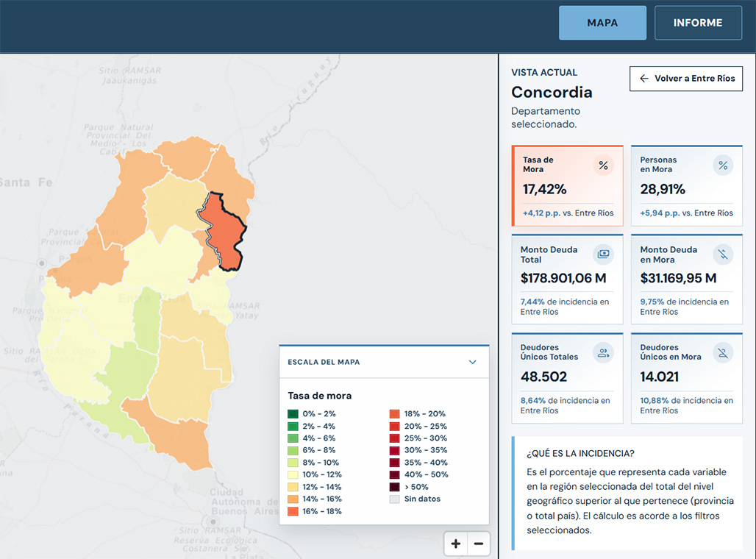Viewport: 756px width, 559px height.
Task: Zoom out the map with minus button
Action: point(478,544)
